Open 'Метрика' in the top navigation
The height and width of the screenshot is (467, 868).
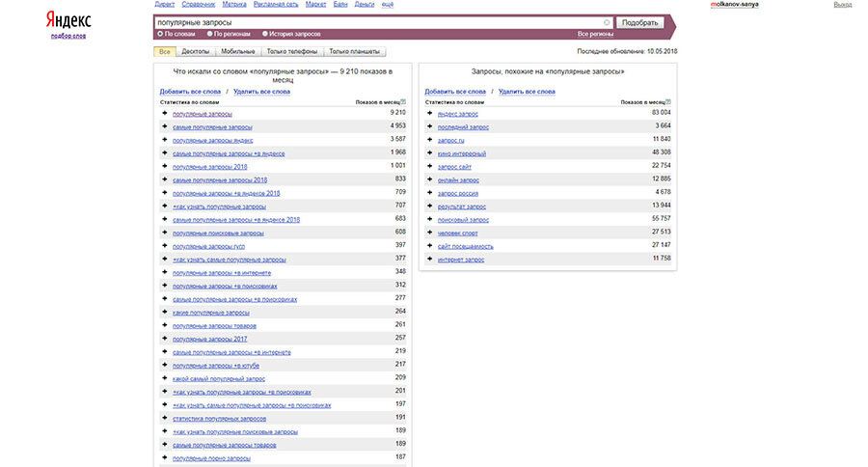click(234, 4)
